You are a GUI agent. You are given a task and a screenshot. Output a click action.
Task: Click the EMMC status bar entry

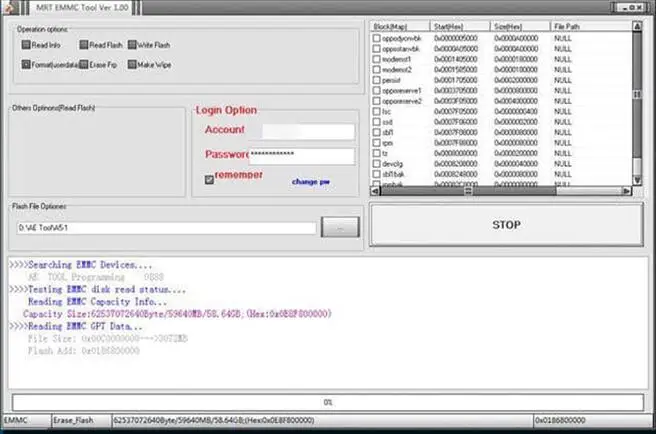[26, 420]
